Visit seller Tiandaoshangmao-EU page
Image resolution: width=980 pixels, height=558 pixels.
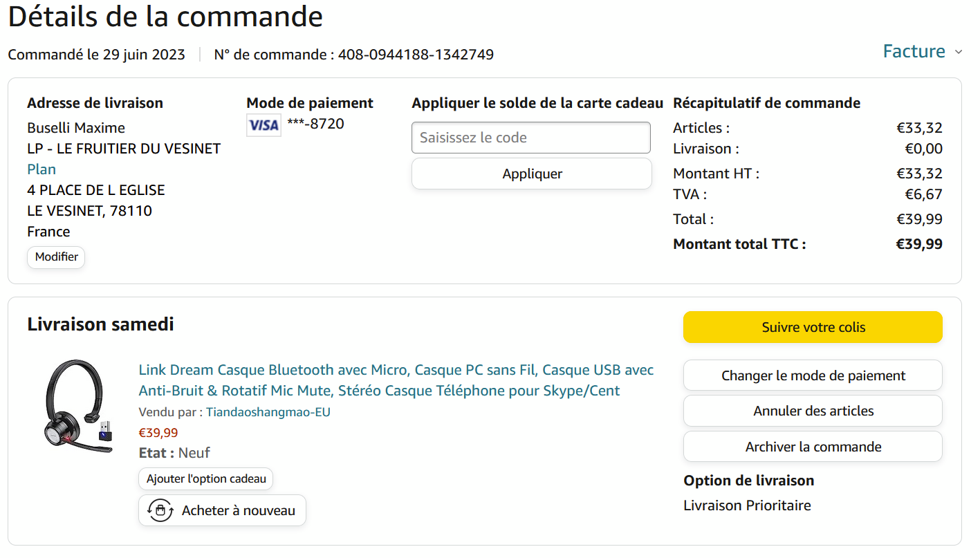(268, 412)
